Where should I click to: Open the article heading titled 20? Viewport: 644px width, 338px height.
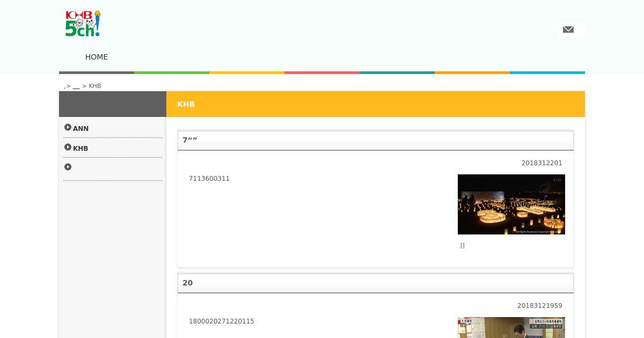[x=376, y=283]
